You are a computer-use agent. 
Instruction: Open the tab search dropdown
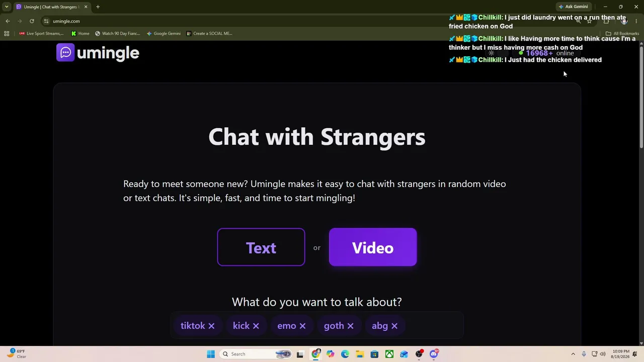click(7, 7)
